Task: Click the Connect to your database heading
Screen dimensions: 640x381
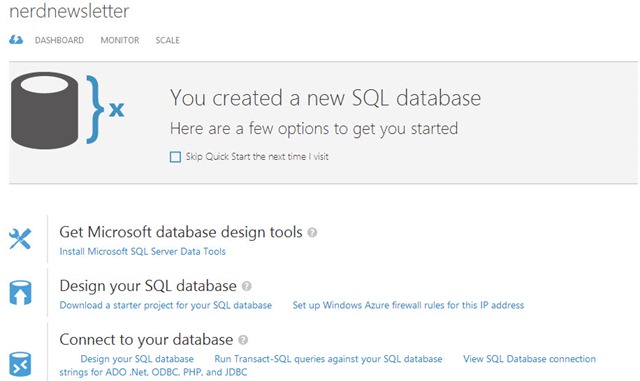Action: point(146,339)
